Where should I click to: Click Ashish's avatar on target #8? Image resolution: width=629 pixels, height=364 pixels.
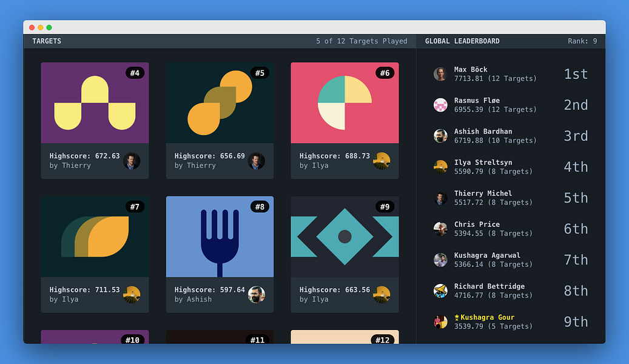pos(257,295)
